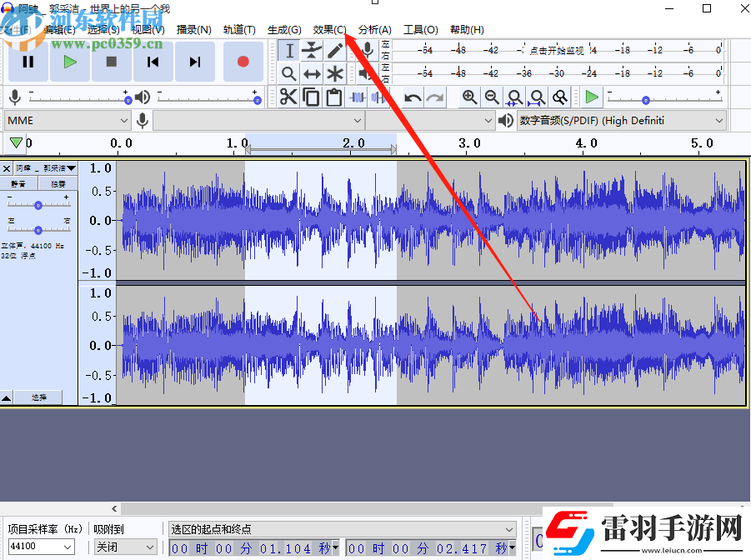Open the S/PDIF playback device dropdown

click(621, 121)
